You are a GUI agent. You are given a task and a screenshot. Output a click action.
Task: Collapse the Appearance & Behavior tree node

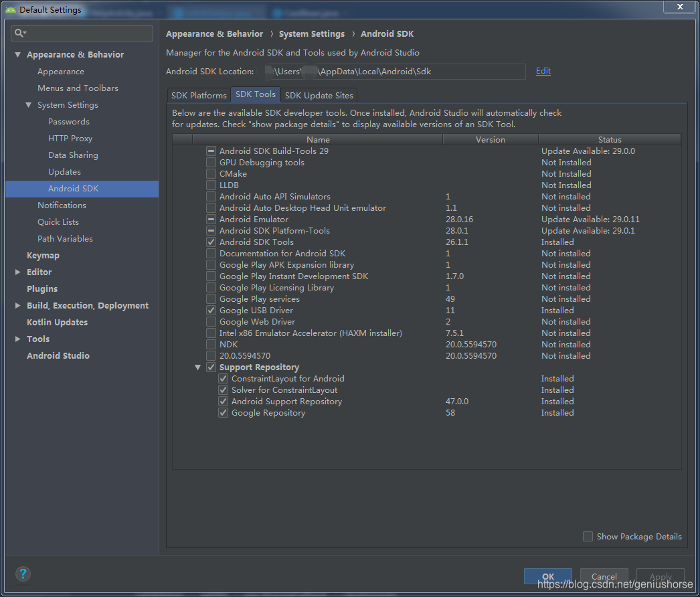click(18, 54)
